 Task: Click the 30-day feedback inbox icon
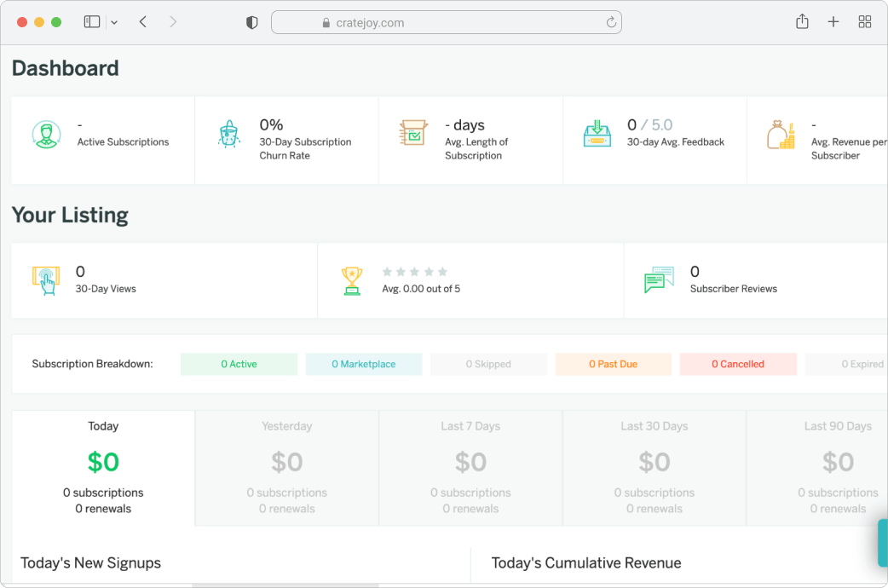(x=597, y=134)
